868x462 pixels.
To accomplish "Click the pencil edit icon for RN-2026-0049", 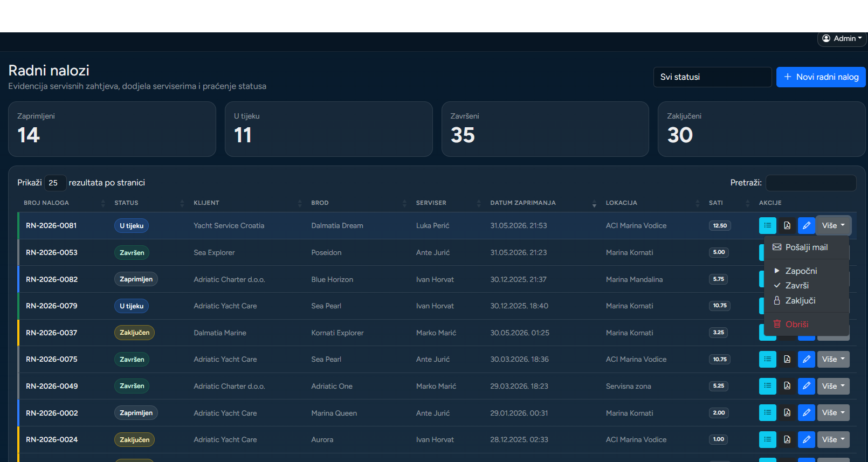I will [x=807, y=386].
